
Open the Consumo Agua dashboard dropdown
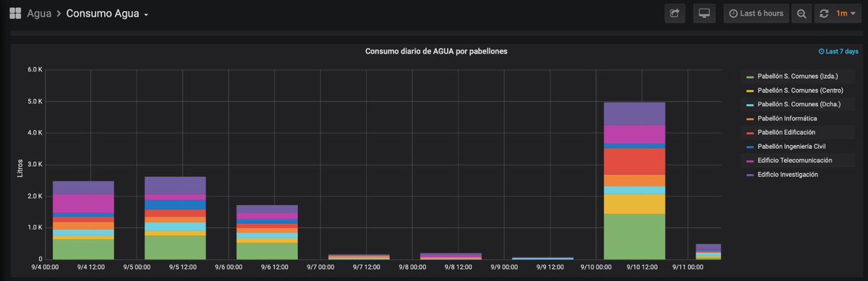click(x=108, y=14)
